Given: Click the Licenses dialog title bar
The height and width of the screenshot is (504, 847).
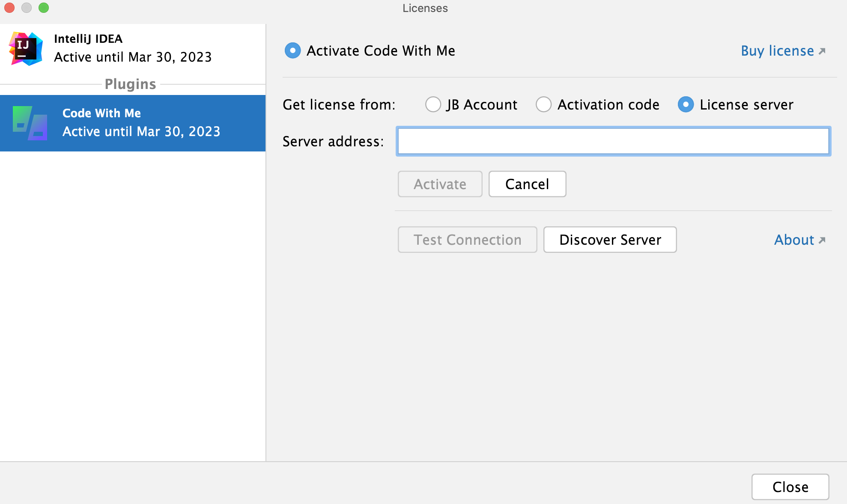Looking at the screenshot, I should pos(424,8).
